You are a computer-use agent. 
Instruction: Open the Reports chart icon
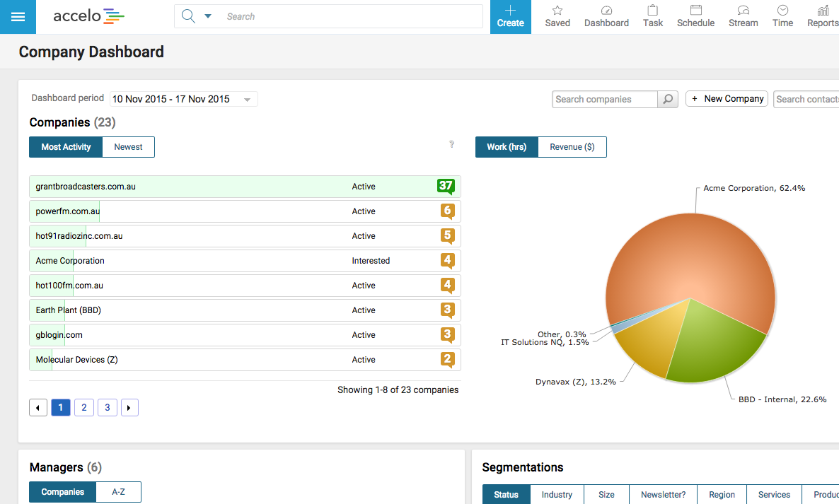pyautogui.click(x=823, y=16)
